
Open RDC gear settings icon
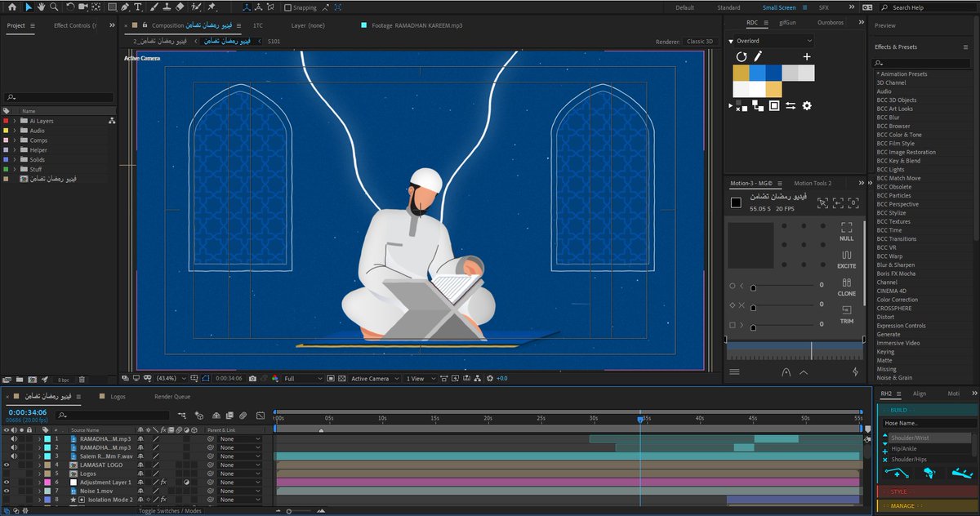[807, 105]
